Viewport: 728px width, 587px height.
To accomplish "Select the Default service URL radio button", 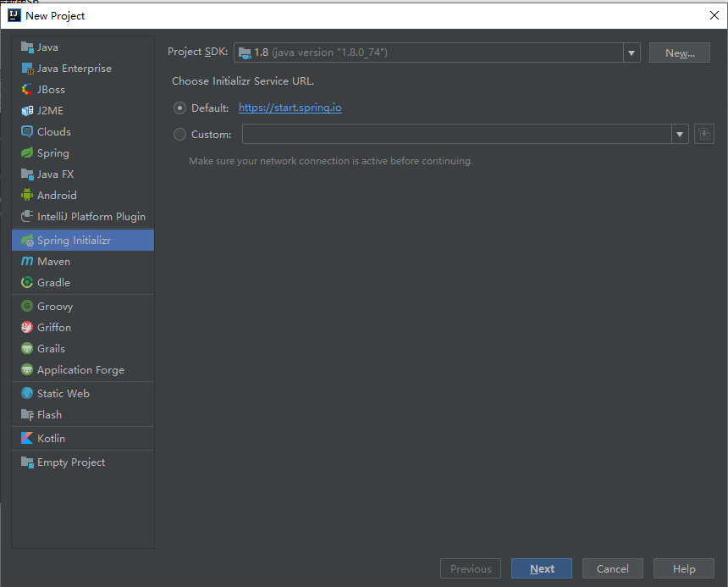I will (x=179, y=108).
